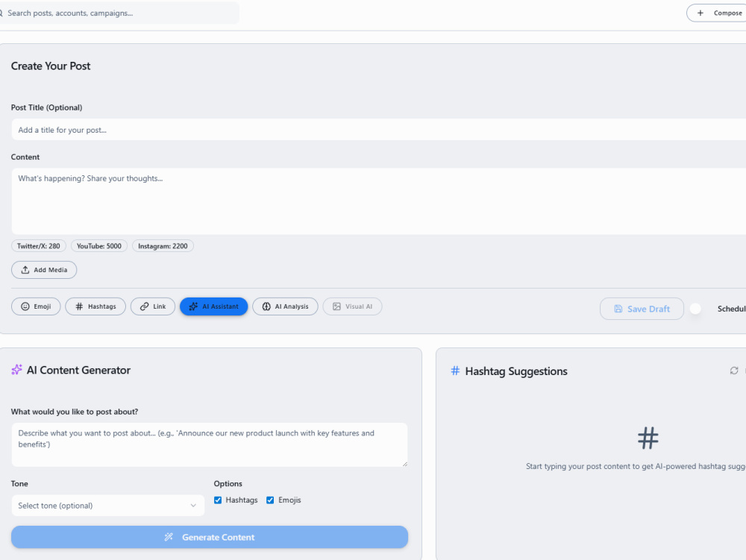Click into the Post Title input
746x560 pixels.
click(379, 130)
